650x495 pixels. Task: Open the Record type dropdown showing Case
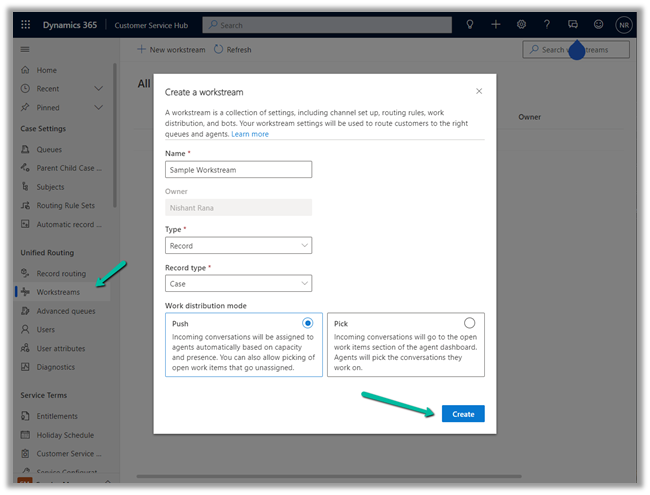tap(238, 284)
